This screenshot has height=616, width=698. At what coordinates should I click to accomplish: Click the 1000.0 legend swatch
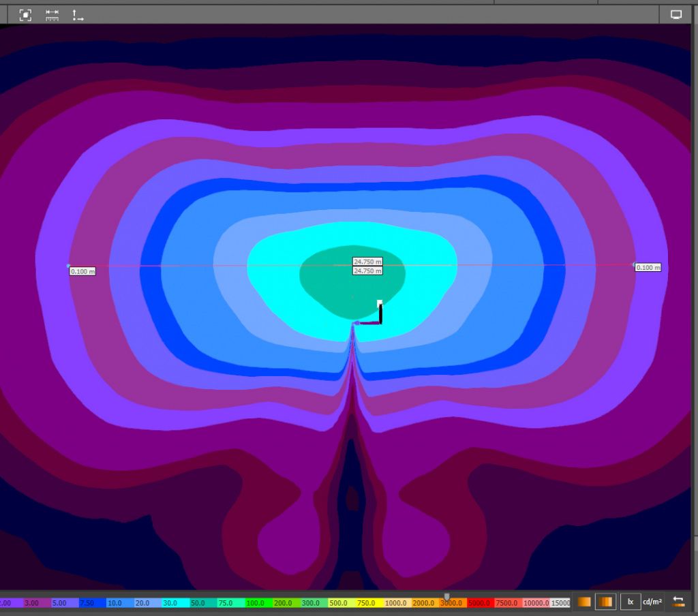(x=397, y=602)
